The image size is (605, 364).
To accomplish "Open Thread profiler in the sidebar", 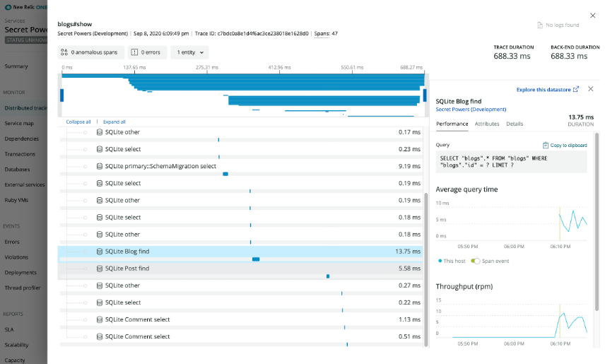I will coord(23,288).
